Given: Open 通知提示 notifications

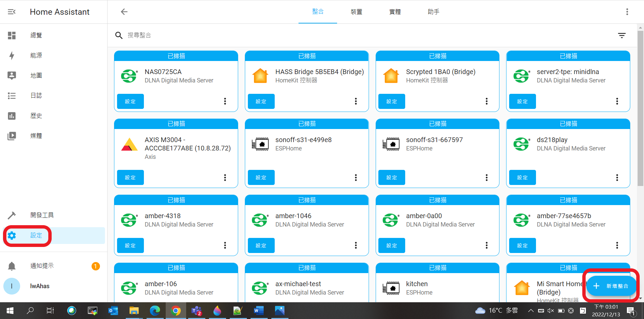Looking at the screenshot, I should tap(54, 266).
